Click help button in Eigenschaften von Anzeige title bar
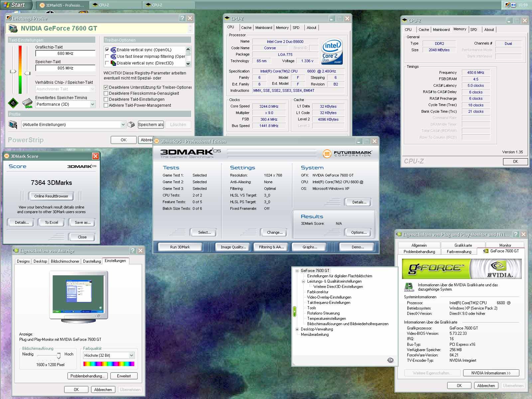This screenshot has width=532, height=399. click(133, 250)
